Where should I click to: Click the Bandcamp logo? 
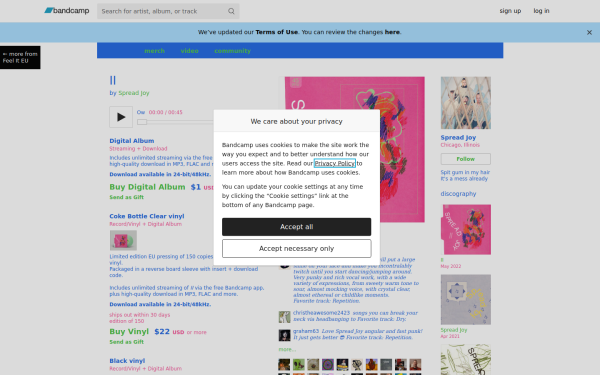pyautogui.click(x=67, y=11)
